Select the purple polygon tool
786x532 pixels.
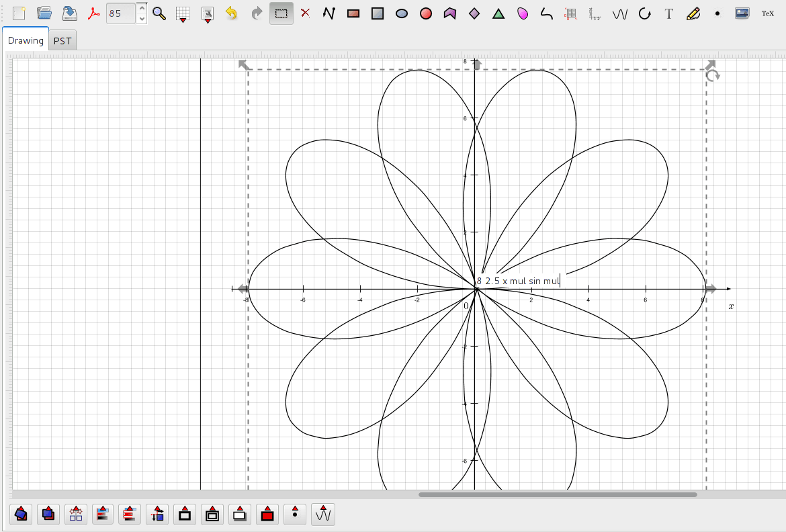pyautogui.click(x=449, y=13)
